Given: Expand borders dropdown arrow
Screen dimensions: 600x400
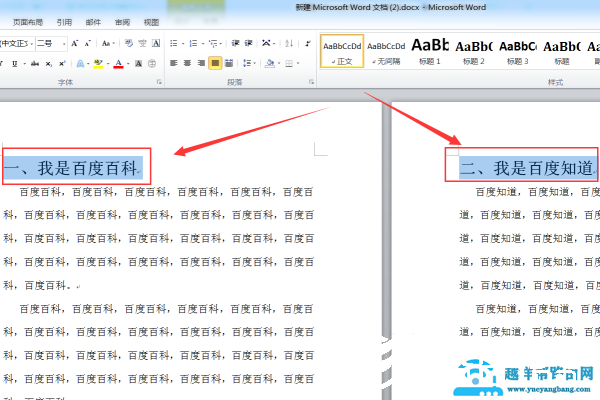Looking at the screenshot, I should point(298,64).
